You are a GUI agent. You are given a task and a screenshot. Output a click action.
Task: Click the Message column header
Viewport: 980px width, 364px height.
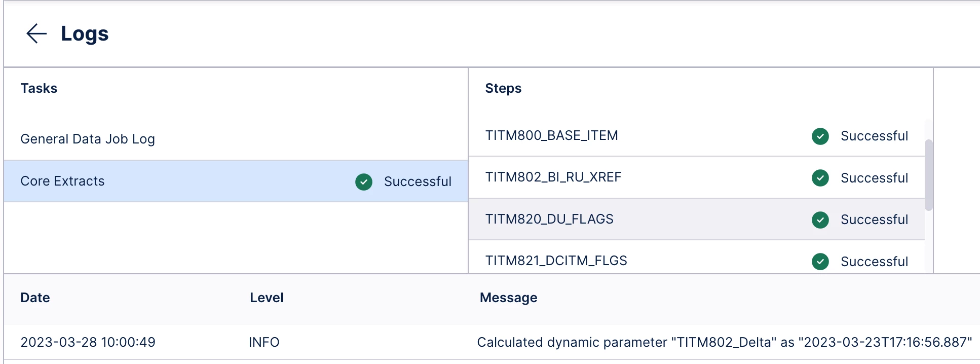click(x=508, y=298)
